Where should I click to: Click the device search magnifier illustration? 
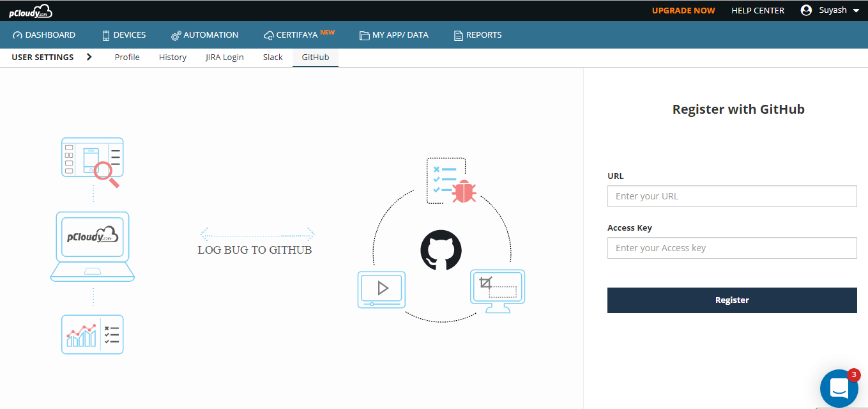tap(93, 162)
